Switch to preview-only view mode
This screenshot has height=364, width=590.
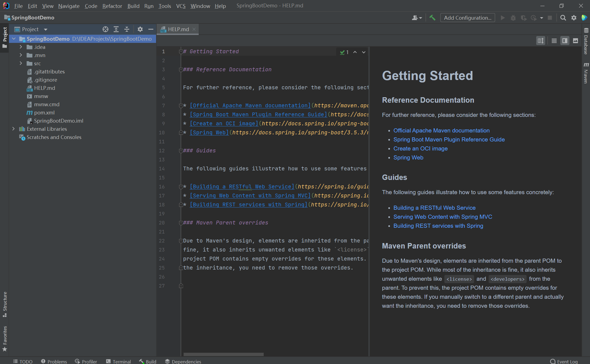click(576, 41)
